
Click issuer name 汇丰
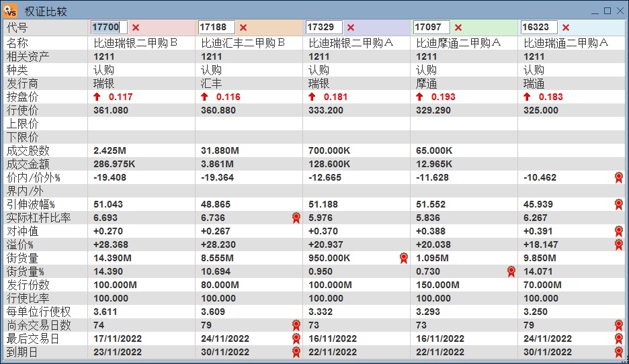(212, 83)
